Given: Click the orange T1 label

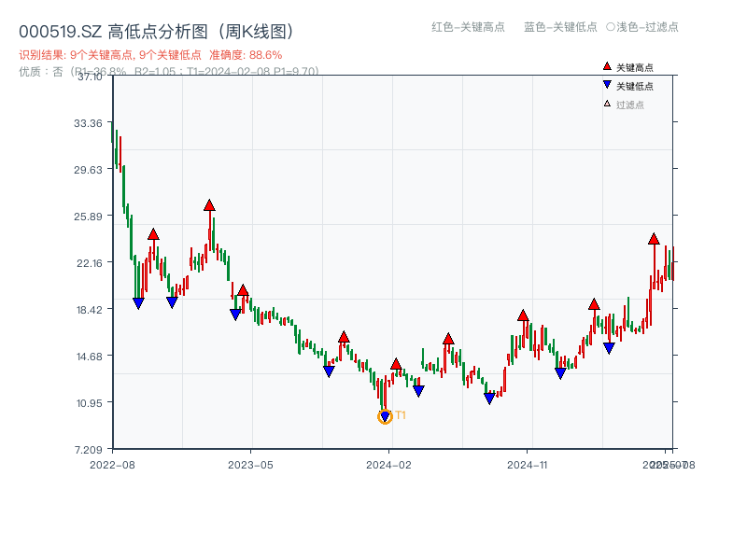Looking at the screenshot, I should pyautogui.click(x=401, y=415).
